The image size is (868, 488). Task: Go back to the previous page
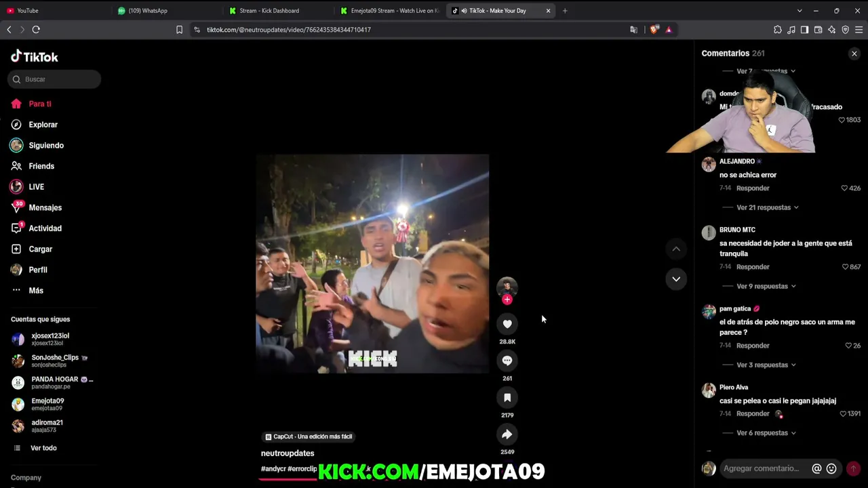tap(9, 30)
